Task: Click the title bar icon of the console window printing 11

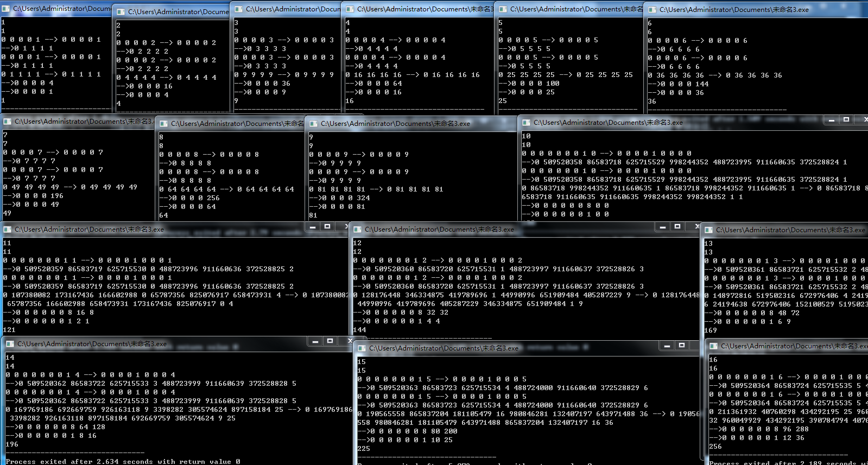Action: click(x=8, y=230)
